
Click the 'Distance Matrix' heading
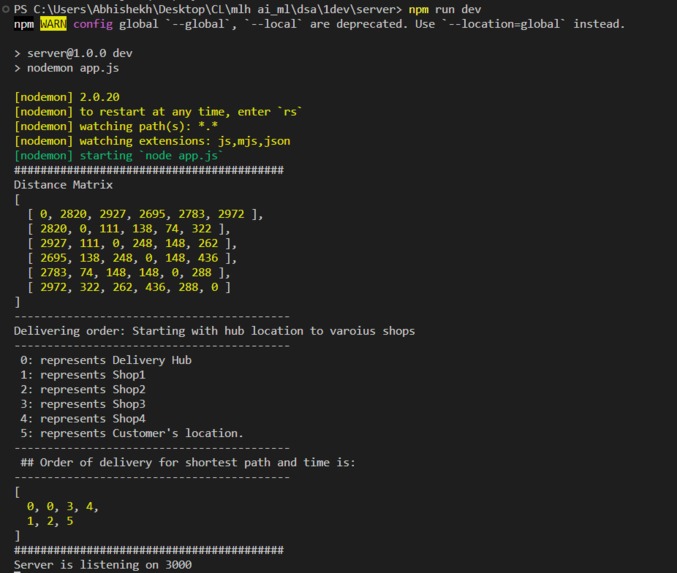click(63, 185)
